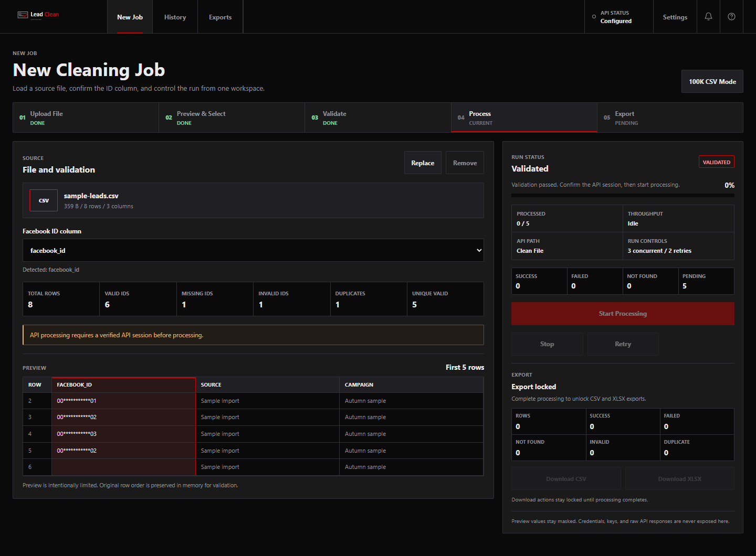Click the Valid IDs stat card
Screen dimensions: 756x556
coord(138,299)
